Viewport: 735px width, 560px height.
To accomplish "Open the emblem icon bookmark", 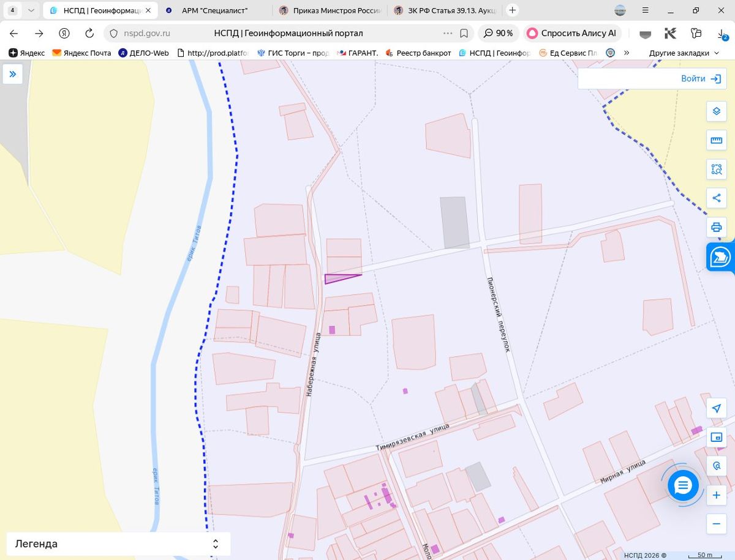I will (x=610, y=53).
